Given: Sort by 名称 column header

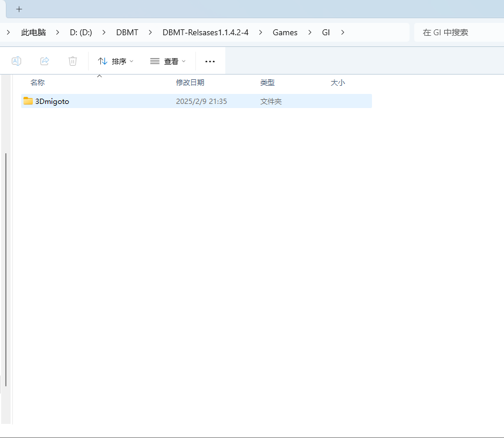Looking at the screenshot, I should pyautogui.click(x=38, y=83).
